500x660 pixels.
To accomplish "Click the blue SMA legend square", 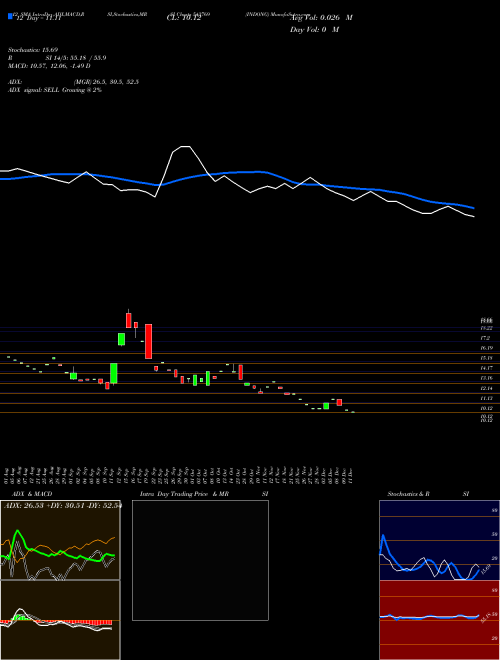I will click(x=11, y=16).
